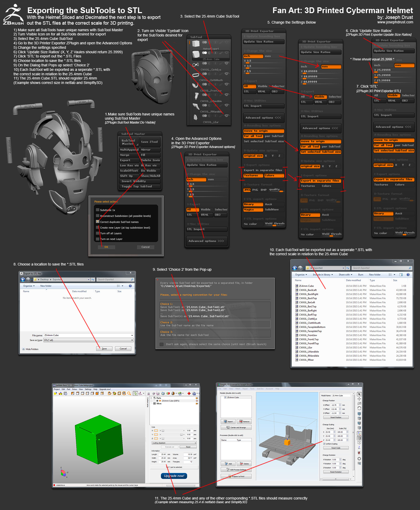Expand Advanced options >>> in 3D Print Exporter

(x=206, y=241)
